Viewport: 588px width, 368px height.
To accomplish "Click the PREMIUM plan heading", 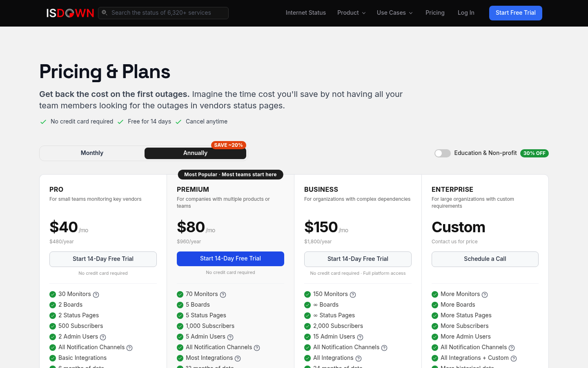I will click(193, 190).
